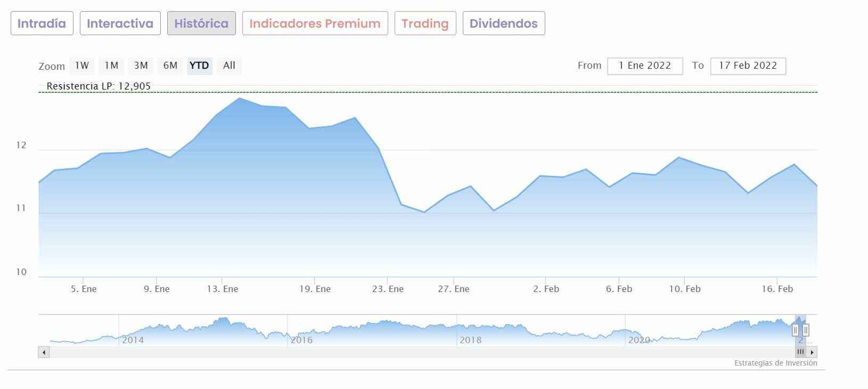The image size is (868, 389).
Task: Open the Estrategias de Inversión credit link
Action: click(775, 363)
